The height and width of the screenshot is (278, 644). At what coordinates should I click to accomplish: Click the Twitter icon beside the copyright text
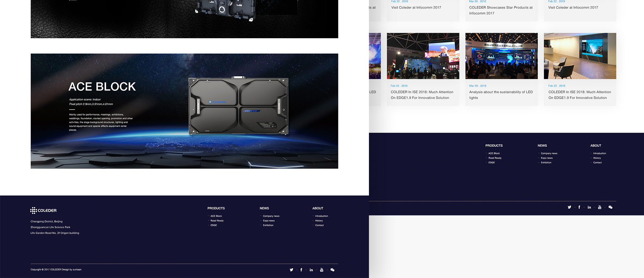(x=291, y=270)
